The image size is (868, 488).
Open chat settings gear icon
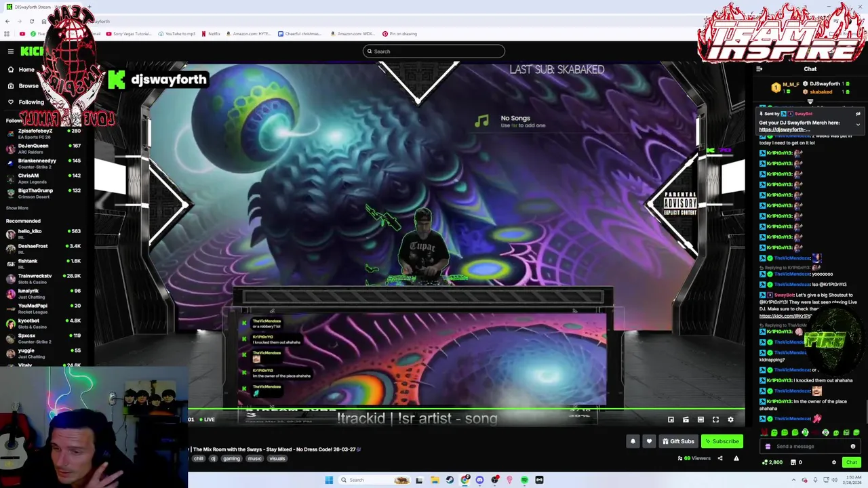(834, 462)
